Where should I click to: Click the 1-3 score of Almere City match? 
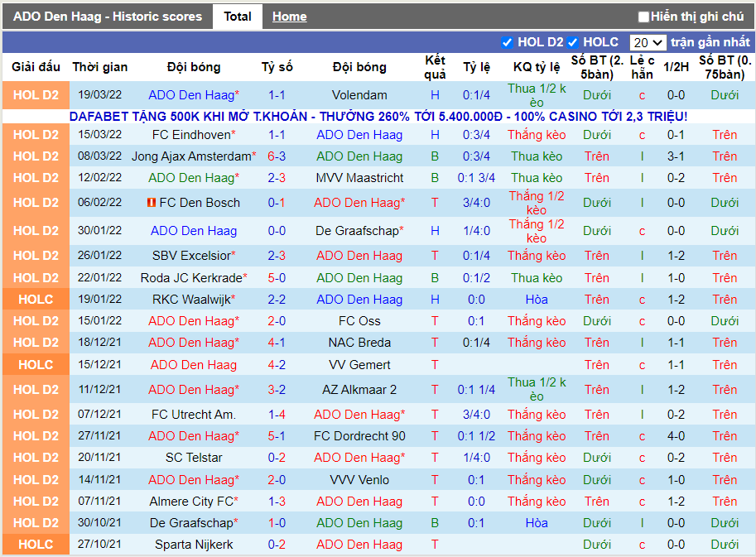click(277, 502)
